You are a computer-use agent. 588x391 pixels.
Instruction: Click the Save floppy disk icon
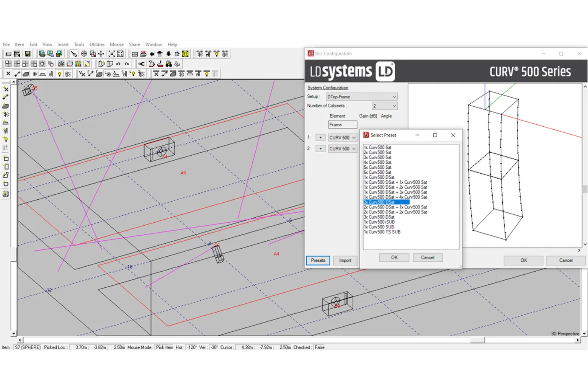[x=28, y=54]
